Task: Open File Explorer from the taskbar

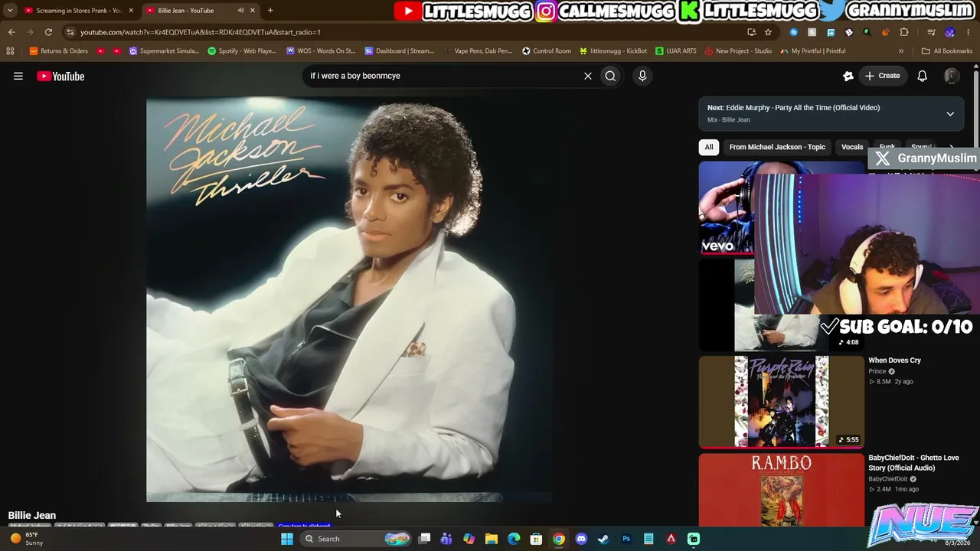Action: [x=492, y=539]
